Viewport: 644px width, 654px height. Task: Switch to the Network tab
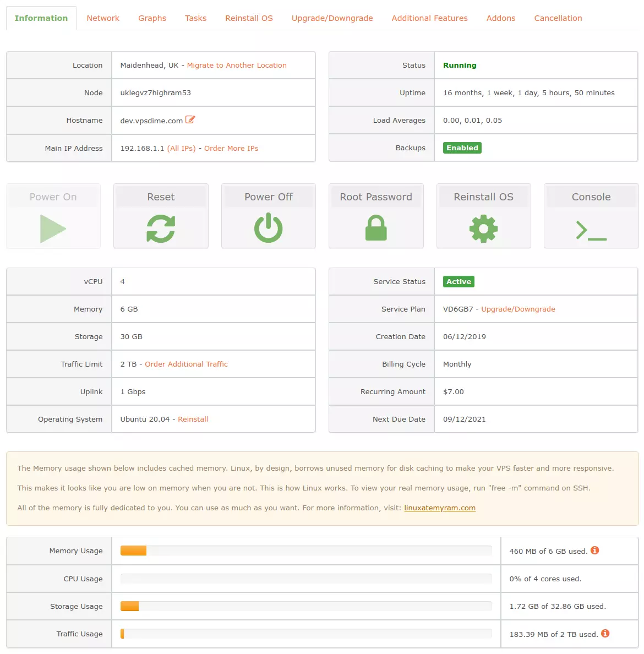[103, 18]
